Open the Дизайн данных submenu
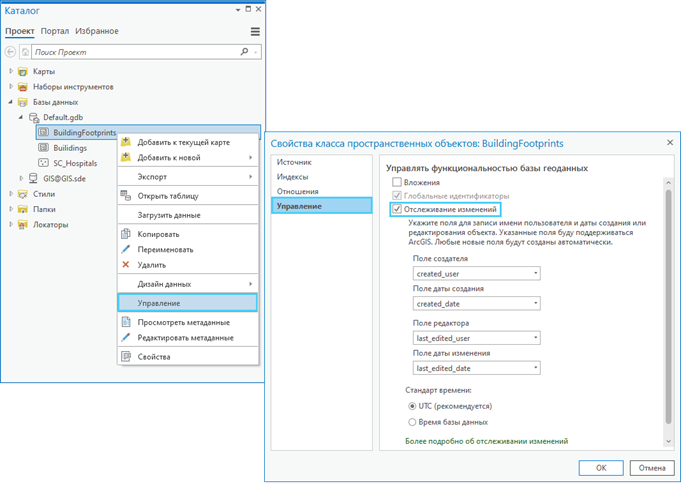This screenshot has height=484, width=681. [x=188, y=284]
